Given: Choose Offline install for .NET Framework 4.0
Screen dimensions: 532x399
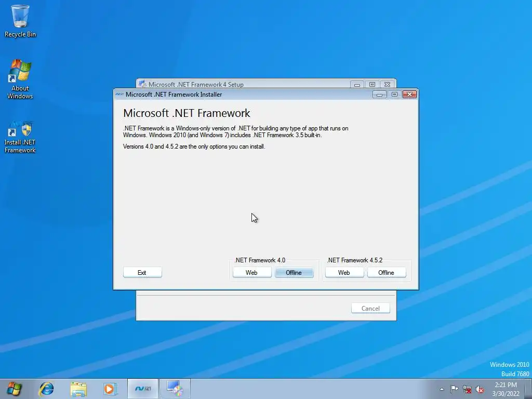Looking at the screenshot, I should (294, 272).
